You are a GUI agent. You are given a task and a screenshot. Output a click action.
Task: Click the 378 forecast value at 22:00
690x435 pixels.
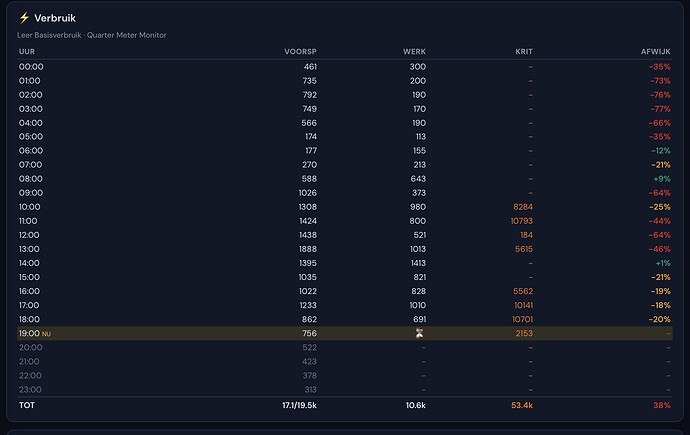[x=309, y=376]
